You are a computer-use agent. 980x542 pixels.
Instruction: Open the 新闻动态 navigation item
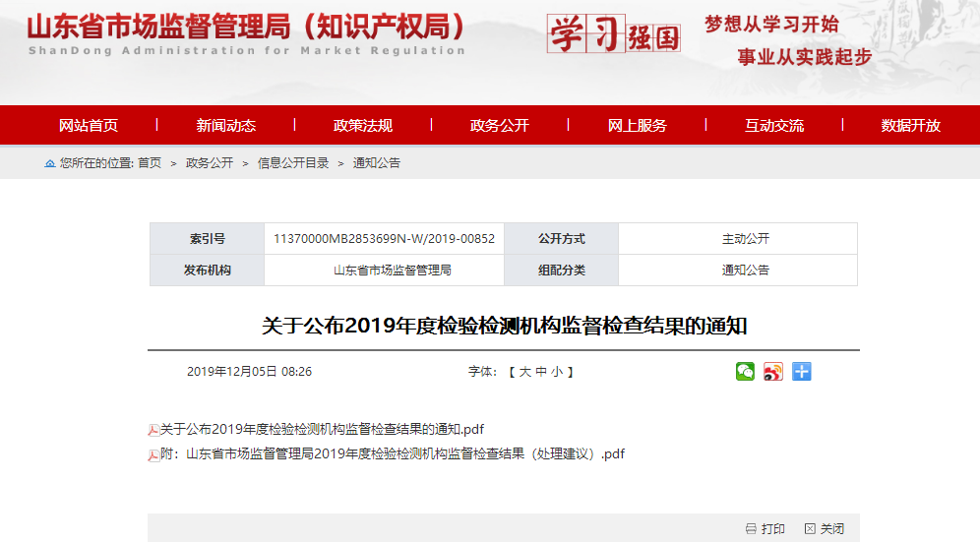pos(225,125)
